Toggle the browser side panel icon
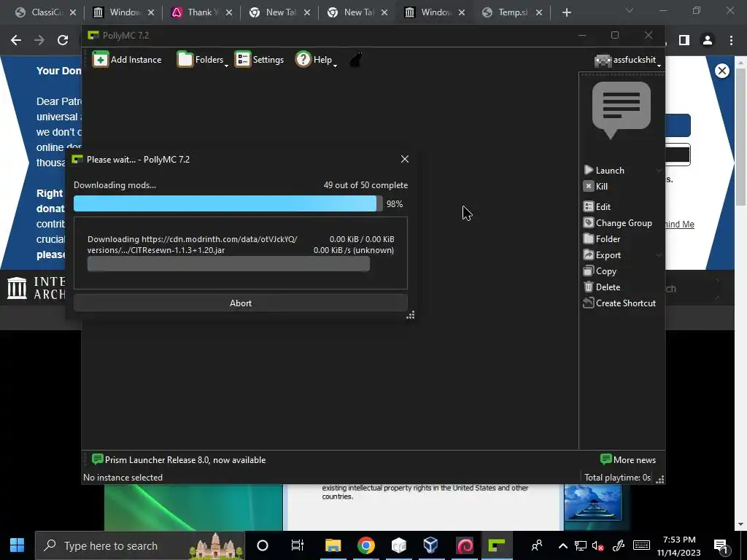This screenshot has width=747, height=560. (x=684, y=41)
